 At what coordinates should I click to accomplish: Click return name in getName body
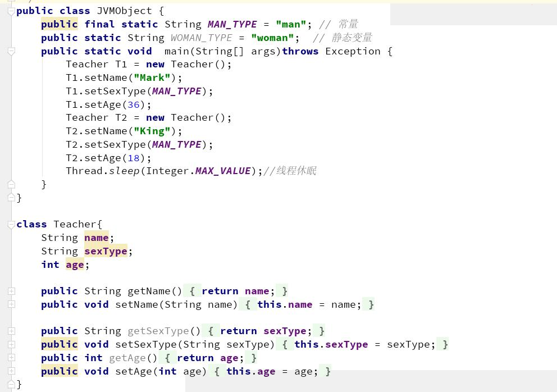pyautogui.click(x=235, y=291)
